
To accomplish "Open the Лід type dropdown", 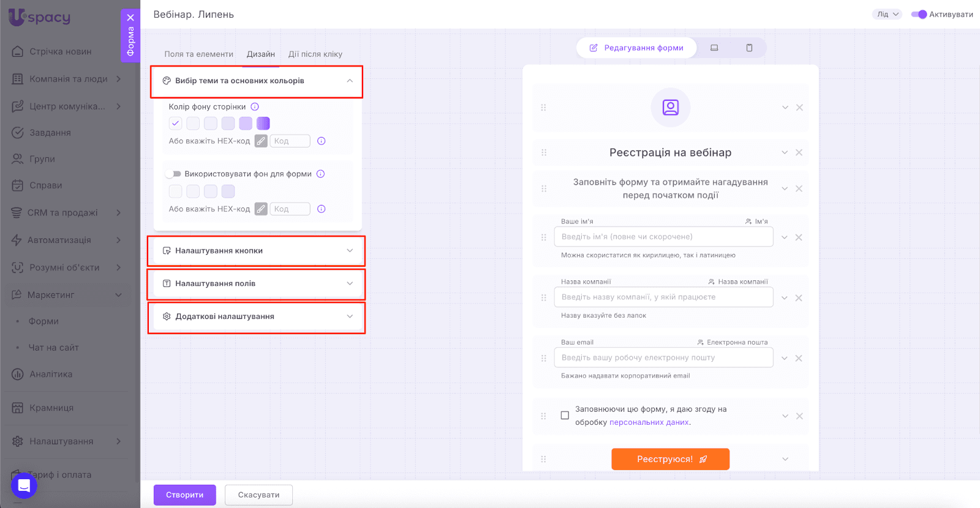I will pos(887,15).
